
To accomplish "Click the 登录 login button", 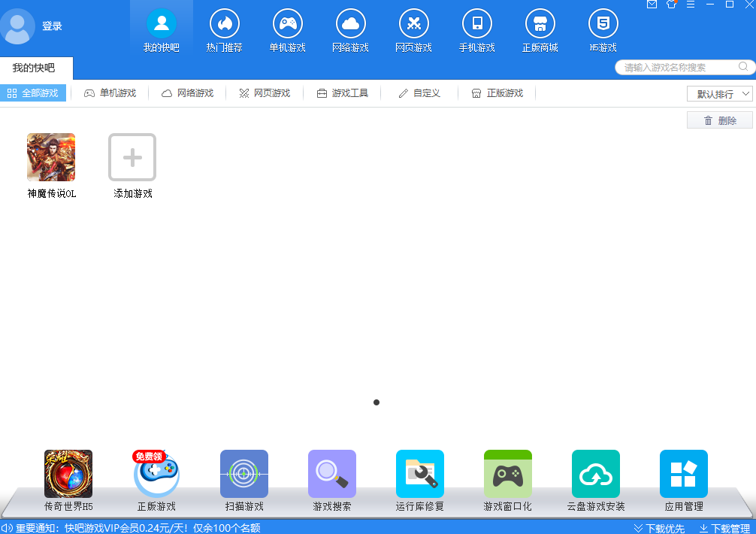I will coord(52,26).
